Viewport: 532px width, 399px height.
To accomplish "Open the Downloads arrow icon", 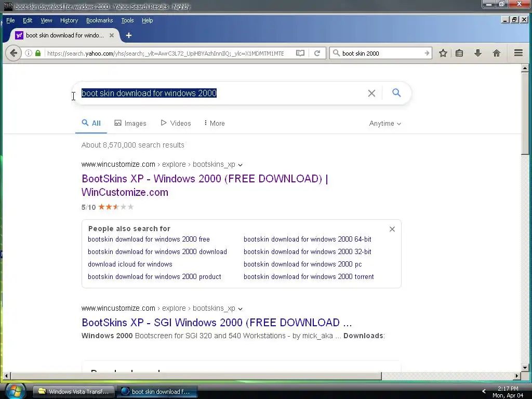I will coord(478,53).
